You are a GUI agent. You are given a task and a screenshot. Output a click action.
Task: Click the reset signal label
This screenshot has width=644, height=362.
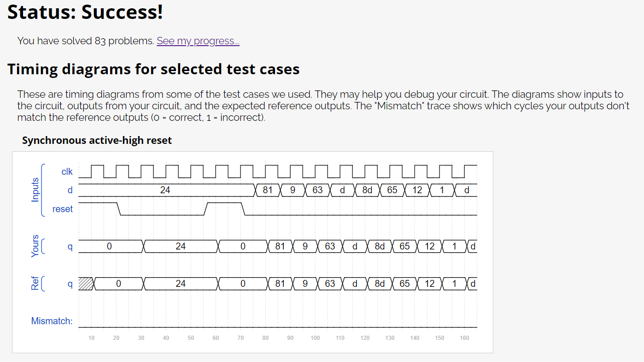point(63,209)
